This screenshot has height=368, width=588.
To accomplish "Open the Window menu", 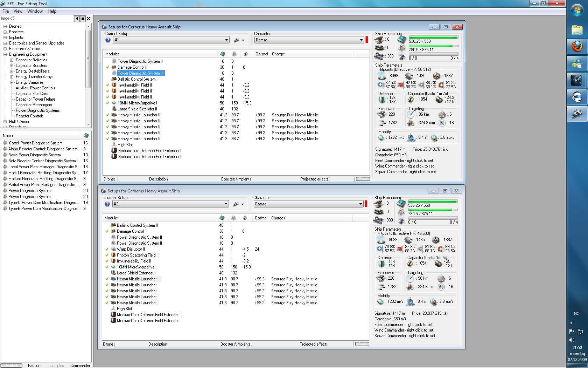I will 35,11.
